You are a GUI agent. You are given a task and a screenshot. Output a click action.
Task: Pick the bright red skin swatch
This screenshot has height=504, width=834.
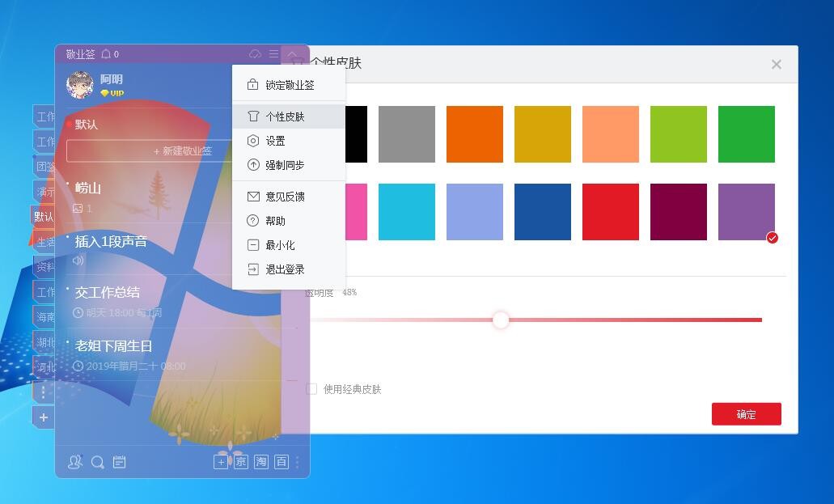coord(611,212)
